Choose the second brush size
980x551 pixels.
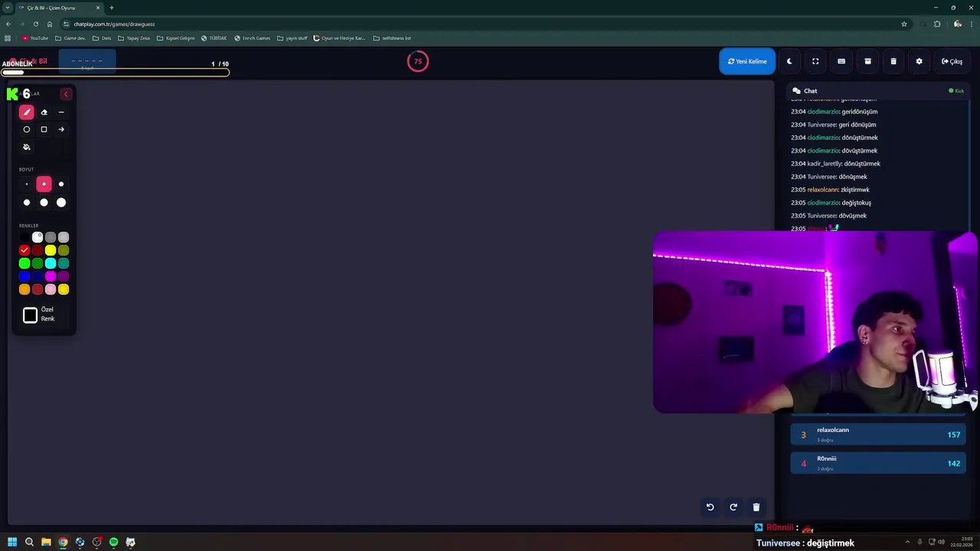(x=44, y=184)
